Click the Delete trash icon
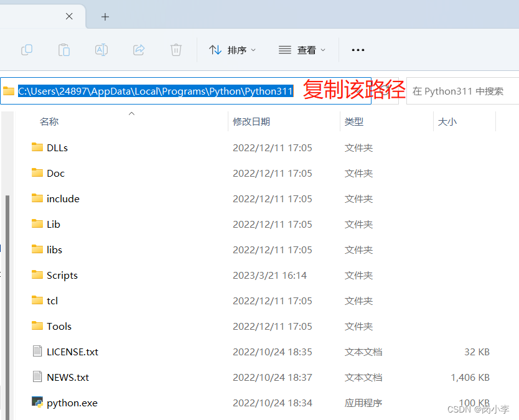Viewport: 519px width, 420px height. (176, 50)
